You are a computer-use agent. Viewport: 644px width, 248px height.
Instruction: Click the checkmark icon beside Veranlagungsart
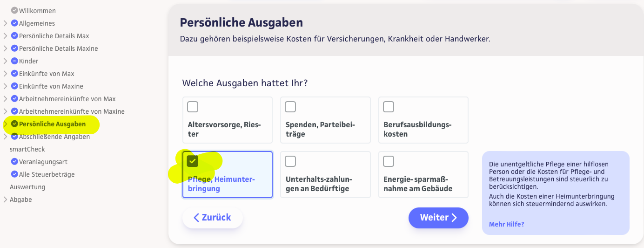tap(14, 162)
